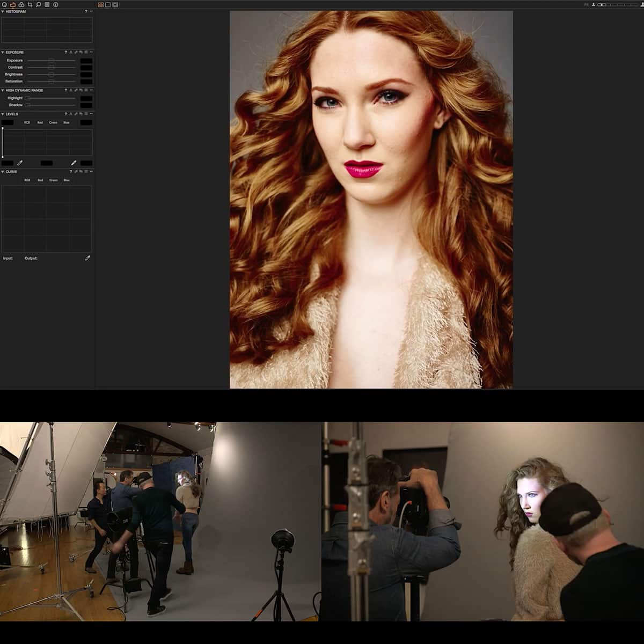The image size is (644, 644).
Task: Switch viewer to multi-view layout
Action: click(x=101, y=4)
